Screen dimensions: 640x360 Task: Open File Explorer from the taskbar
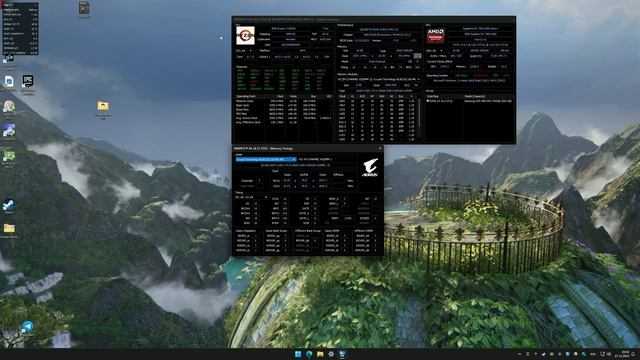click(320, 354)
